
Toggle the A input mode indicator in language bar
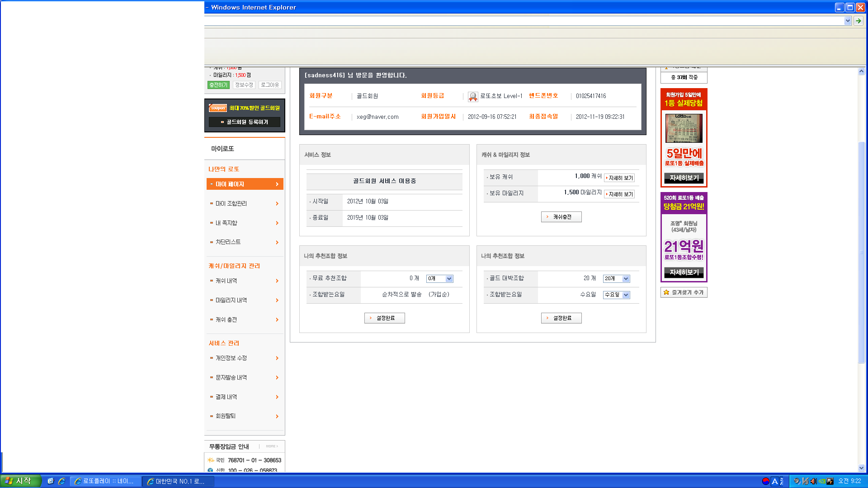pyautogui.click(x=774, y=481)
